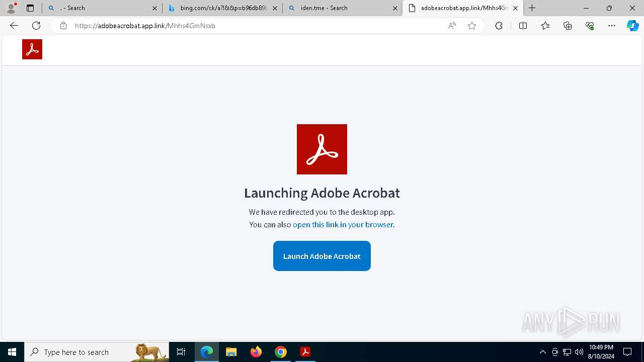Launch Firefox from the taskbar

pyautogui.click(x=256, y=352)
